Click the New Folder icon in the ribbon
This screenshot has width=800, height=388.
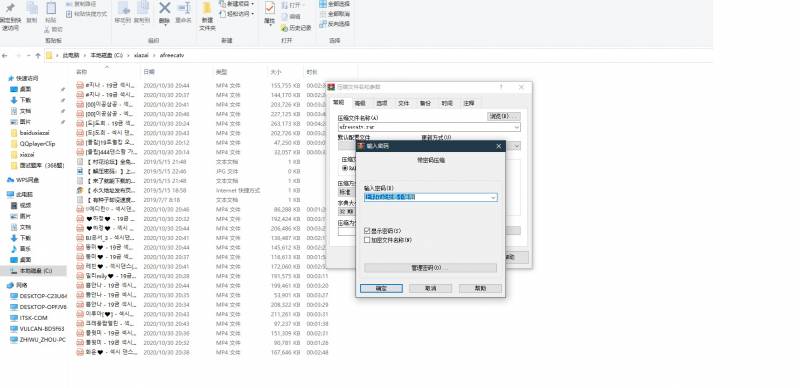(207, 9)
